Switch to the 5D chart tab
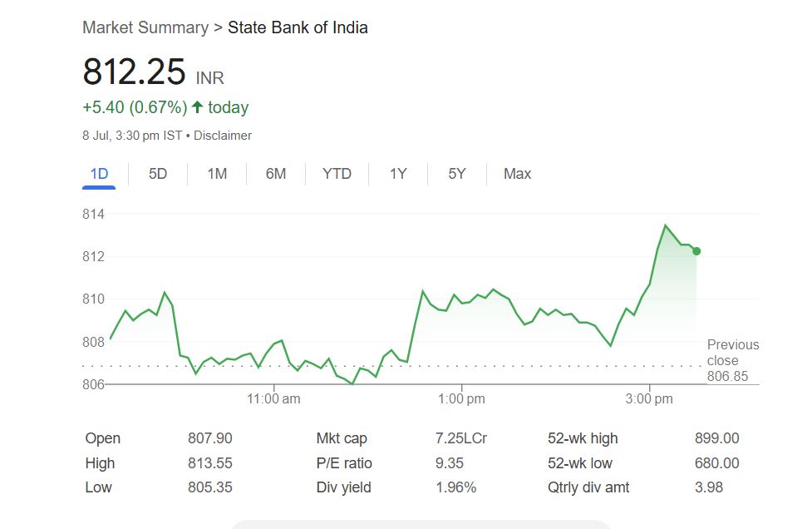Screen dimensions: 812x529 (158, 174)
